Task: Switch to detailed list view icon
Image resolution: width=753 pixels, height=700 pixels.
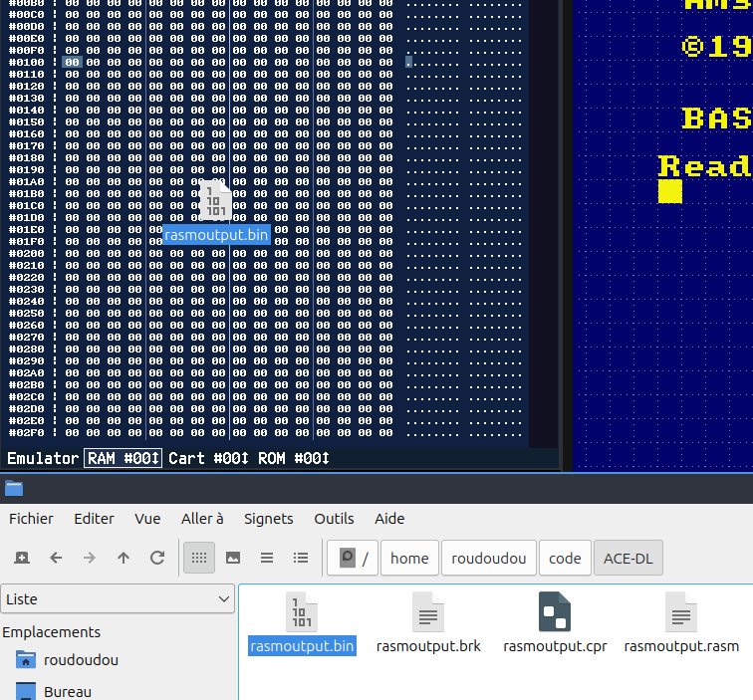Action: (301, 558)
